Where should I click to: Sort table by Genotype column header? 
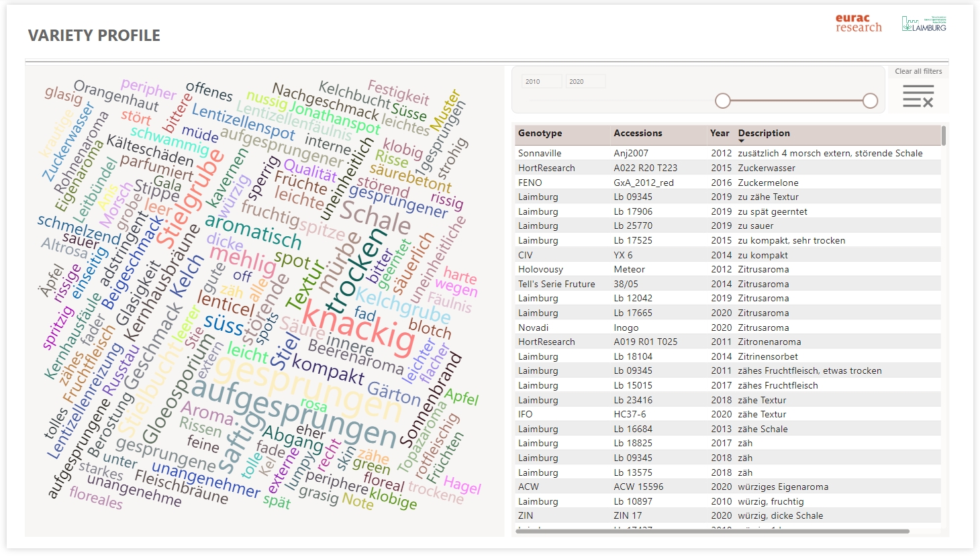[x=540, y=133]
